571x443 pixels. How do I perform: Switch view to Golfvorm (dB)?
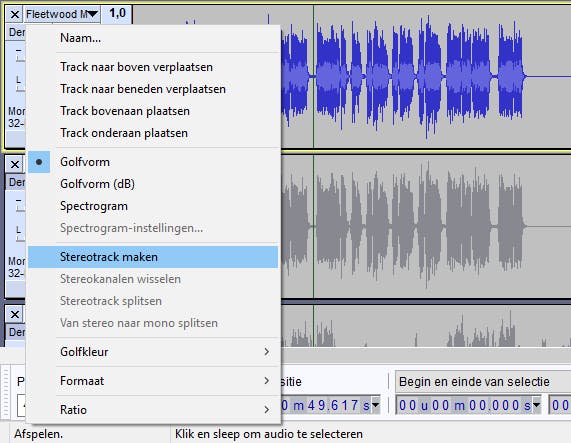pyautogui.click(x=153, y=184)
